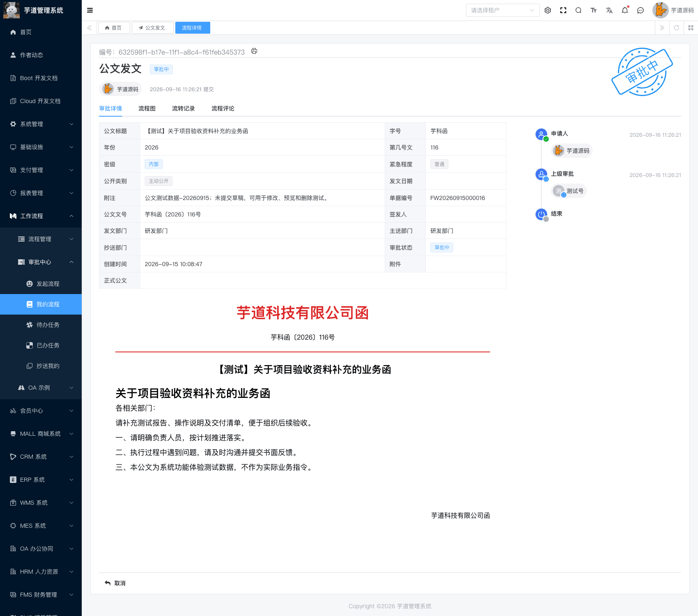Open the language translation icon
This screenshot has width=698, height=616.
[x=609, y=10]
